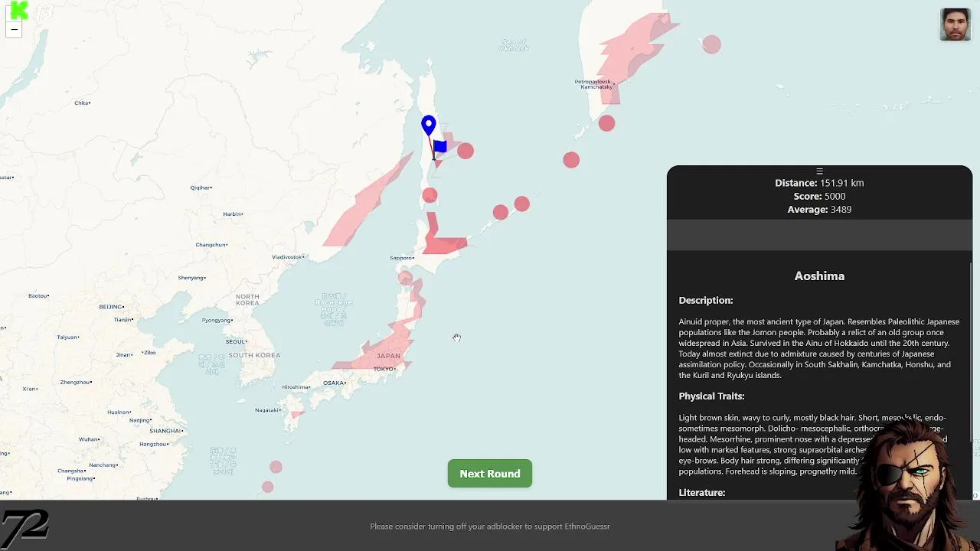The width and height of the screenshot is (980, 551).
Task: Select the lower Ryukyu pink circle
Action: [267, 487]
